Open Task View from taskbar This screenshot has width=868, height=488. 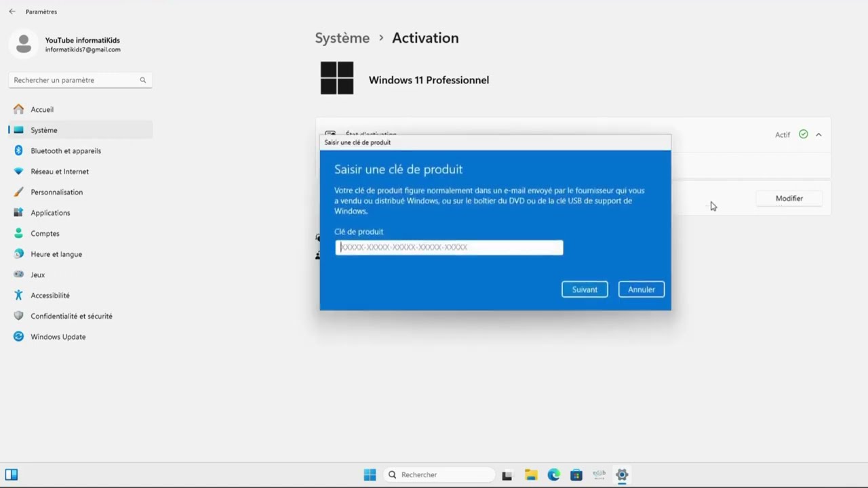[x=507, y=475]
